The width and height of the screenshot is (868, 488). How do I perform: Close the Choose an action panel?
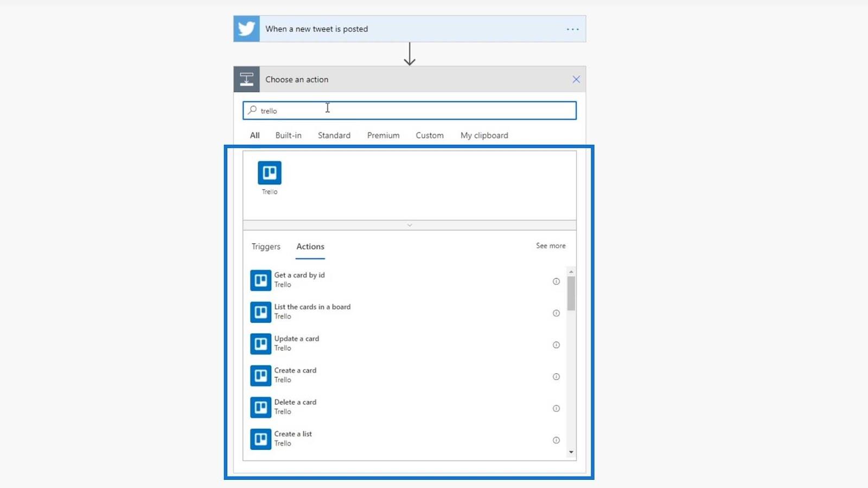576,80
